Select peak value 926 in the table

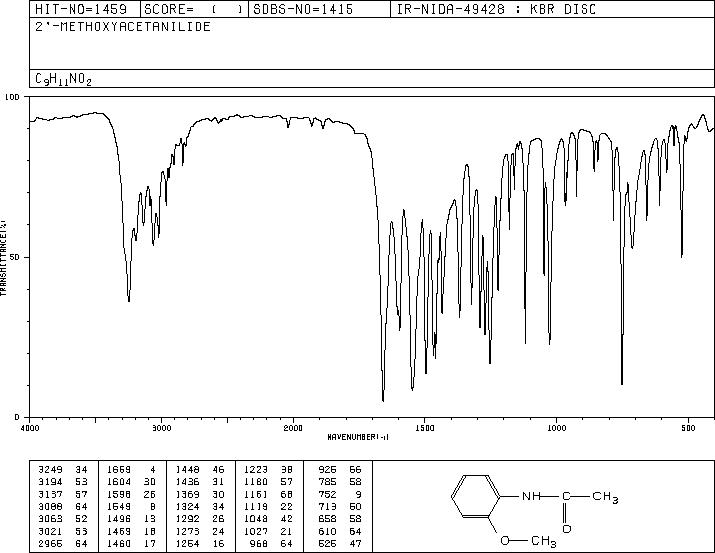(327, 470)
